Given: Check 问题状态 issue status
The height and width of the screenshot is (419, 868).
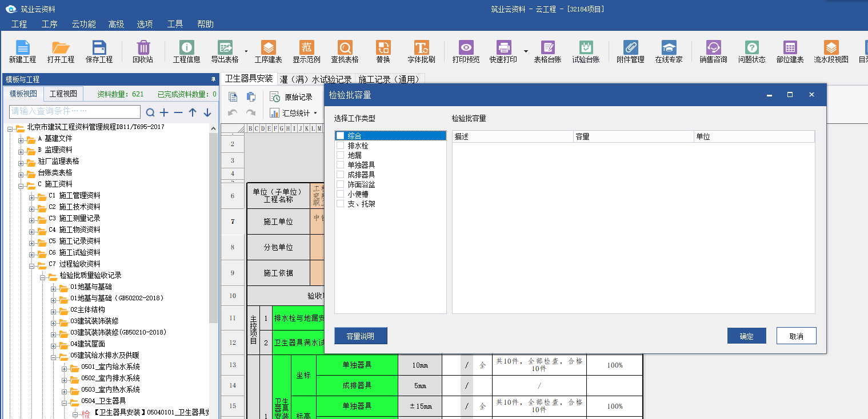Looking at the screenshot, I should tap(751, 52).
